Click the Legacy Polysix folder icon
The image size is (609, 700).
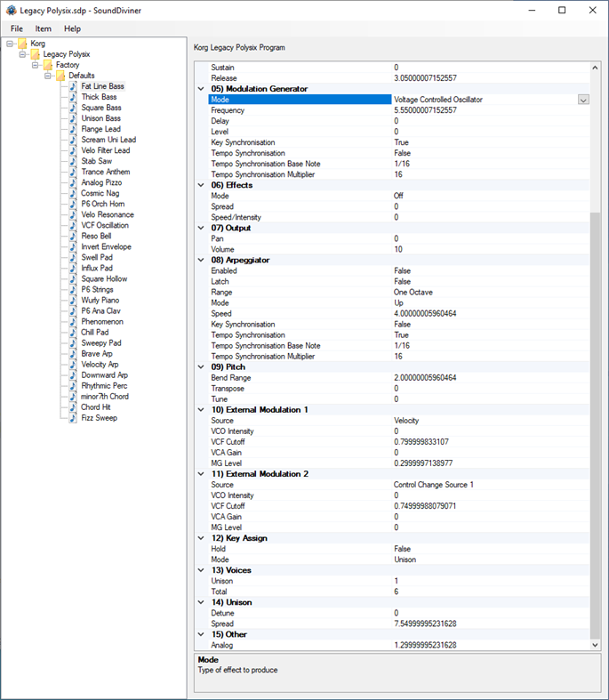pos(36,54)
